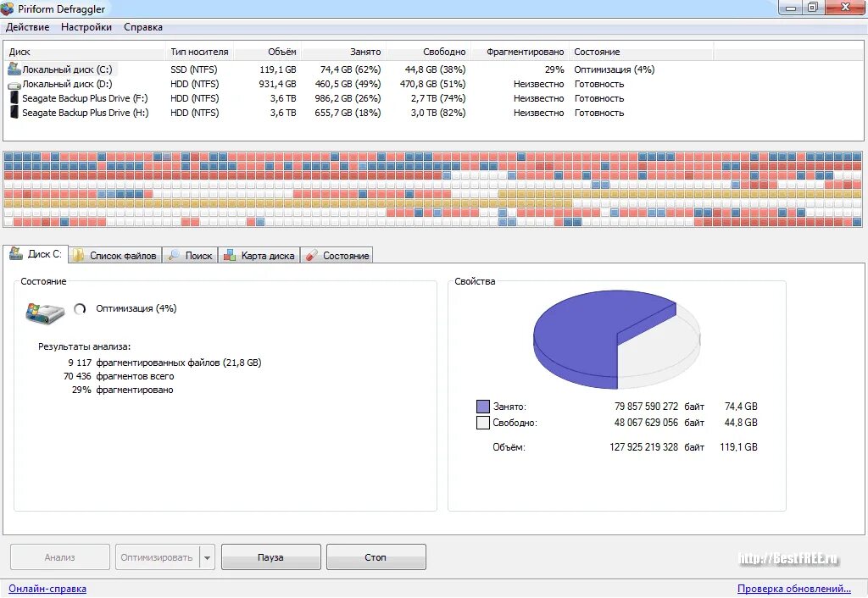Click the Результаты анализа: heading
The image size is (868, 598).
[84, 346]
